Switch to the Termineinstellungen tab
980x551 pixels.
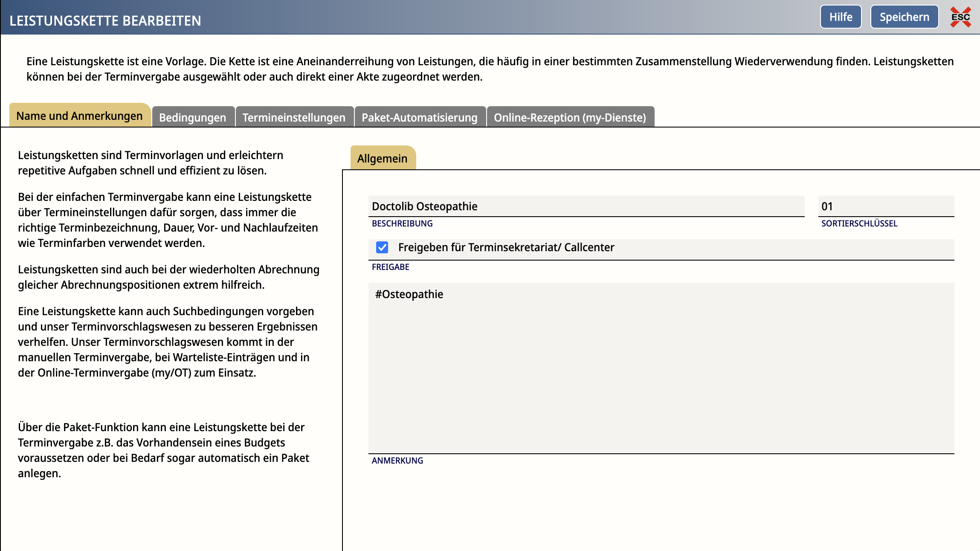click(x=294, y=117)
